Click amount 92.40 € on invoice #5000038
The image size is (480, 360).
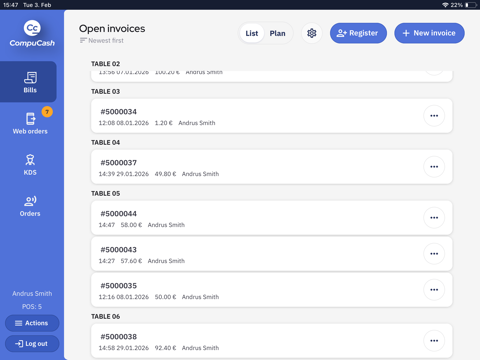click(165, 348)
